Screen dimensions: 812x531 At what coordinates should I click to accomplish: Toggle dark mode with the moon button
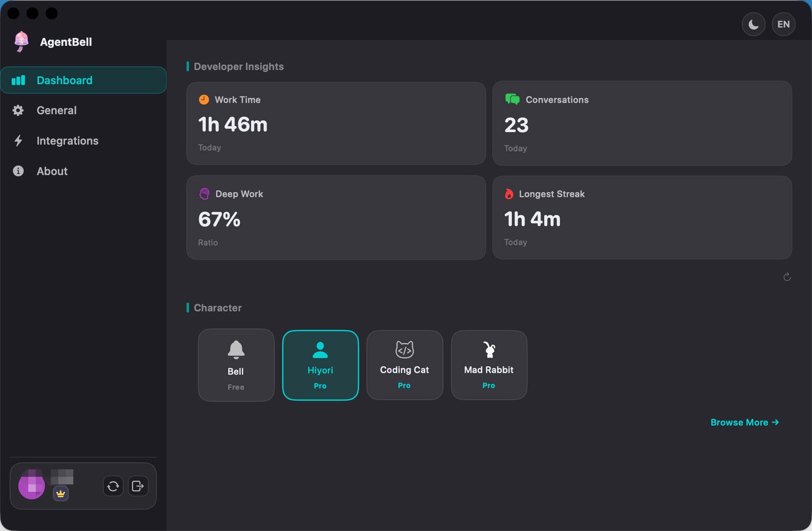click(x=753, y=24)
